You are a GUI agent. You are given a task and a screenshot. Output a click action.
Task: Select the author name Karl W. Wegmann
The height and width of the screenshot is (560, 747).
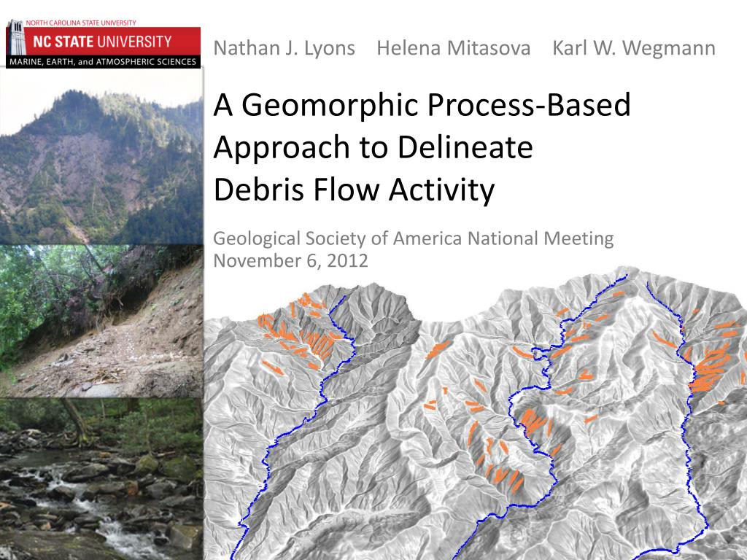[x=634, y=48]
